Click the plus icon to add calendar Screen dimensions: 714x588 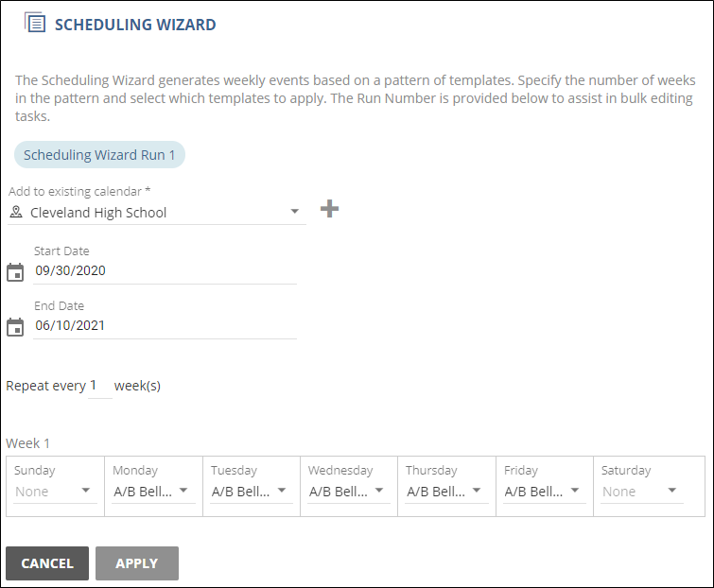(329, 209)
